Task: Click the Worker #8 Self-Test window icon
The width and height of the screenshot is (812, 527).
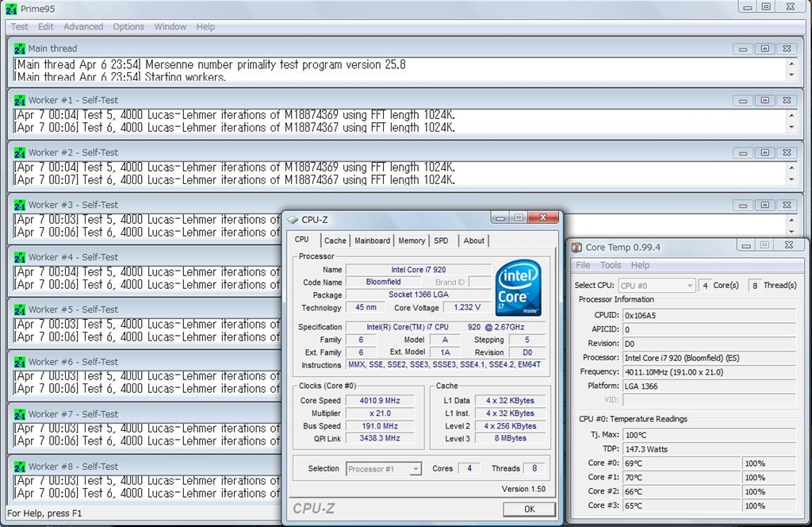Action: (20, 467)
